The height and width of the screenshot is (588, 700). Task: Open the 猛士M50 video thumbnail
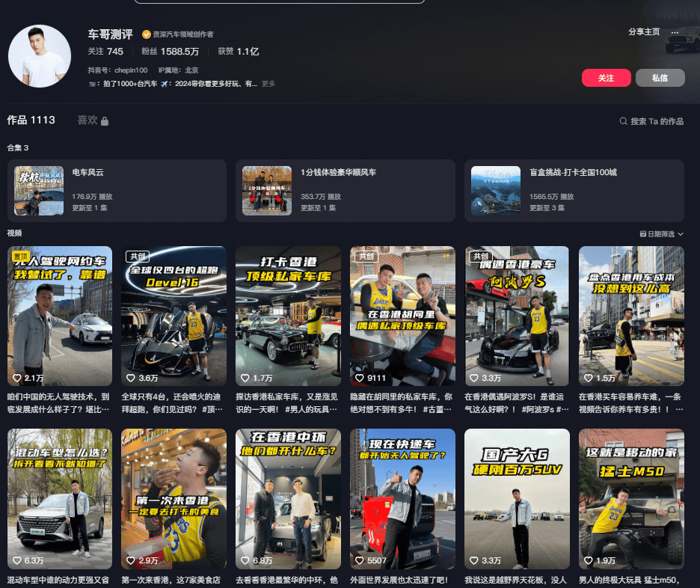pos(631,499)
